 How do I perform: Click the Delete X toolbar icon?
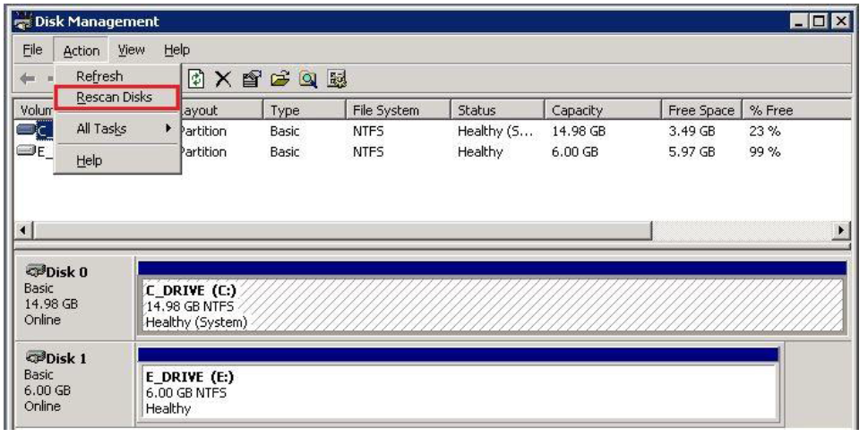(x=223, y=79)
